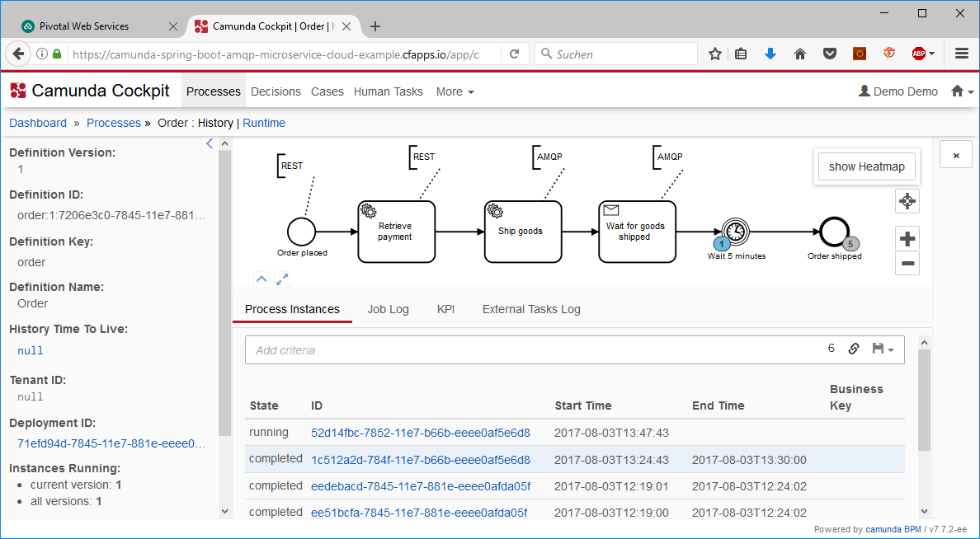Image resolution: width=980 pixels, height=539 pixels.
Task: Reload the page with the refresh icon
Action: [x=515, y=54]
